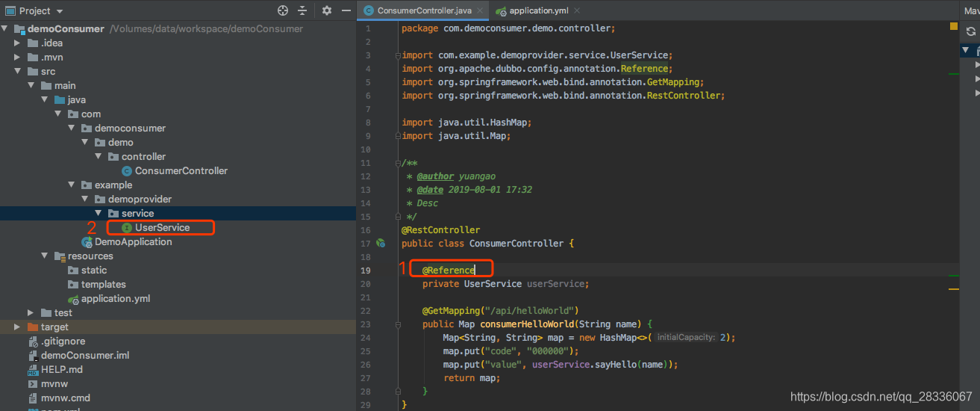Click the locate/scroll-from-source crosshair icon

pos(283,10)
